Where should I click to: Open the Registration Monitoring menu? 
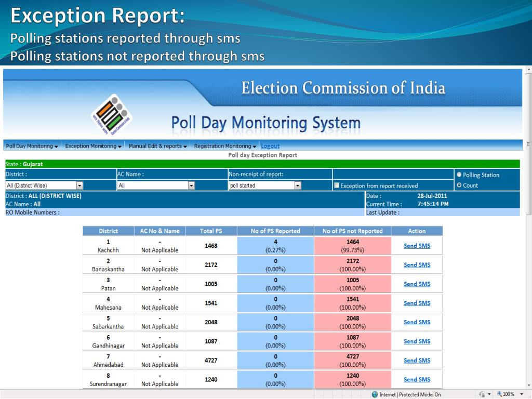point(225,146)
